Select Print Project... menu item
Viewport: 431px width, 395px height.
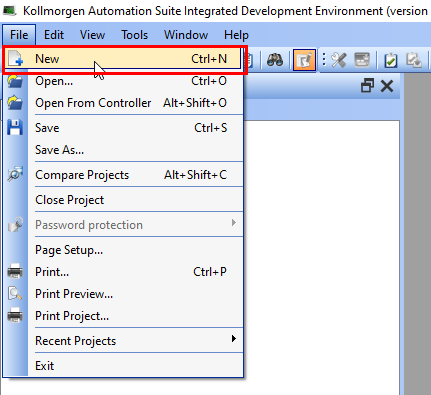coord(123,316)
